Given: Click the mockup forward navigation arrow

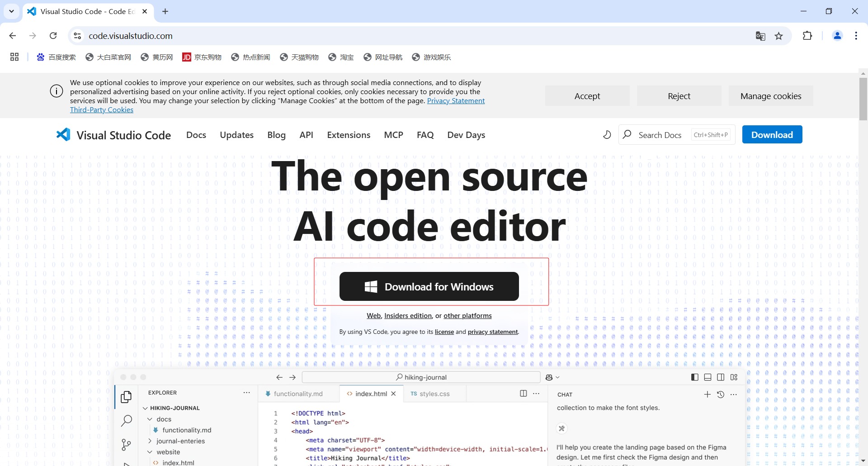Looking at the screenshot, I should [292, 377].
